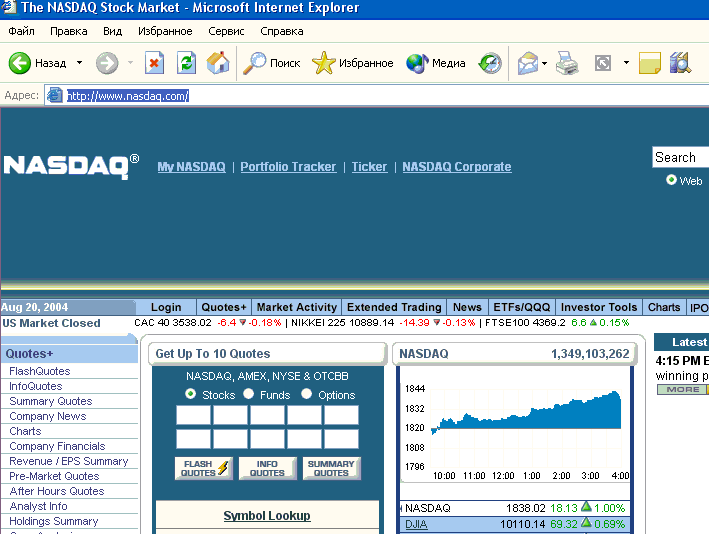This screenshot has width=709, height=534.
Task: Open the Медиа globe icon
Action: click(417, 63)
